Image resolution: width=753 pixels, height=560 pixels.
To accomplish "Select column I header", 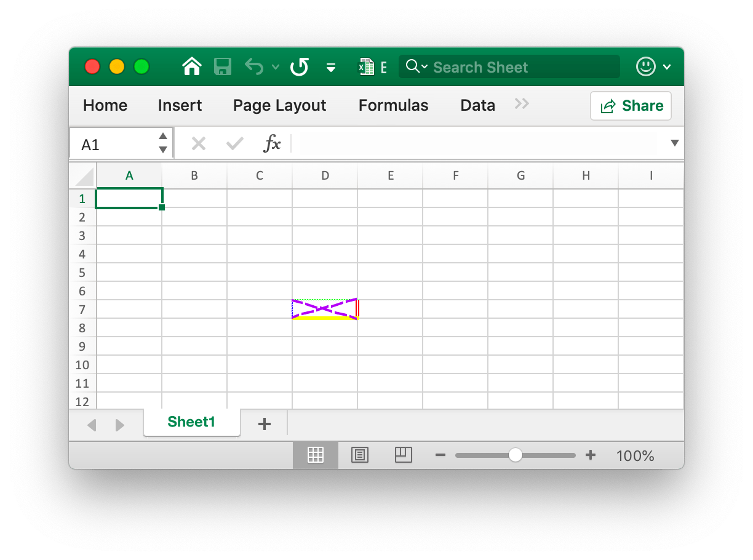I will click(651, 175).
